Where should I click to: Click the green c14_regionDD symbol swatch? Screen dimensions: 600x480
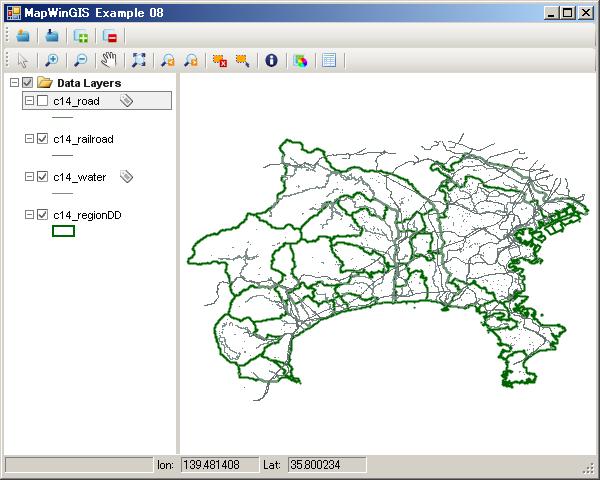pos(63,231)
